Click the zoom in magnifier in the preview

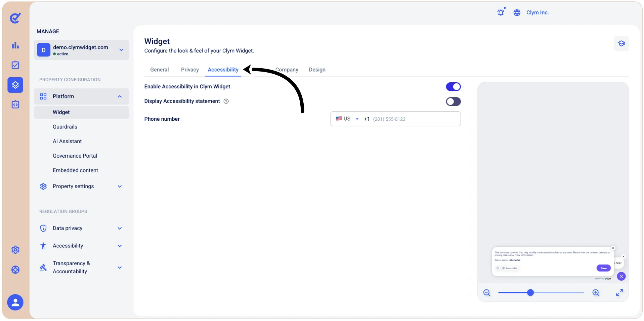point(596,293)
